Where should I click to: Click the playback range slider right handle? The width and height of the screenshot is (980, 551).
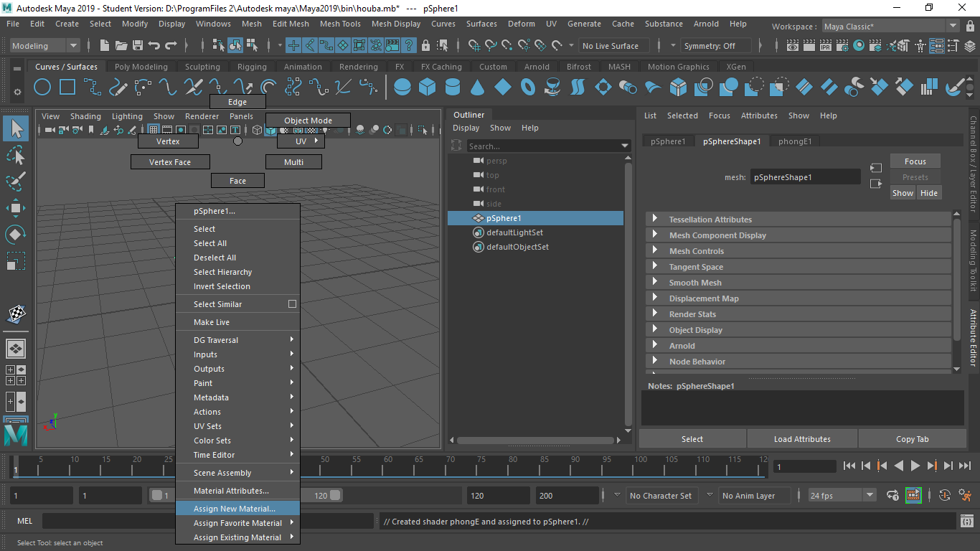pyautogui.click(x=335, y=495)
